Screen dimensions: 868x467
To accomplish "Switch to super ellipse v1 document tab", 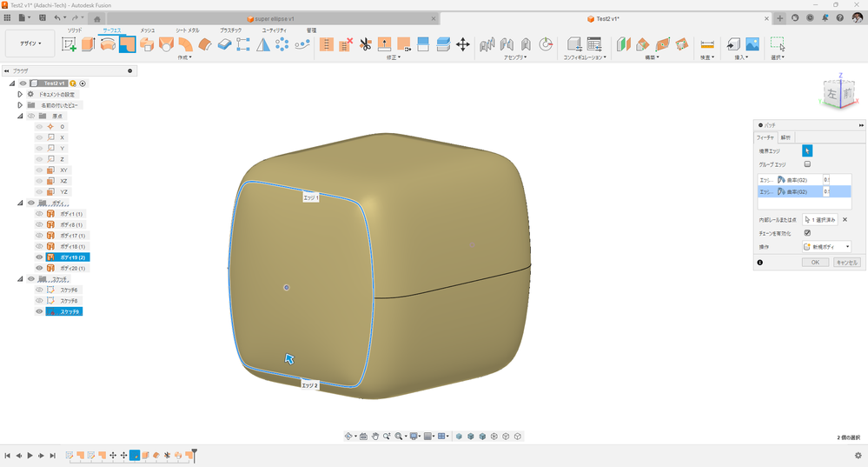I will click(271, 19).
